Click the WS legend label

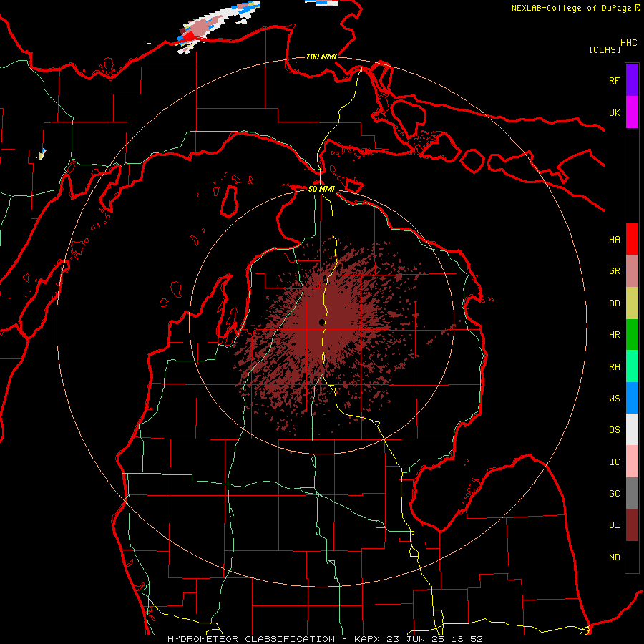[x=614, y=399]
